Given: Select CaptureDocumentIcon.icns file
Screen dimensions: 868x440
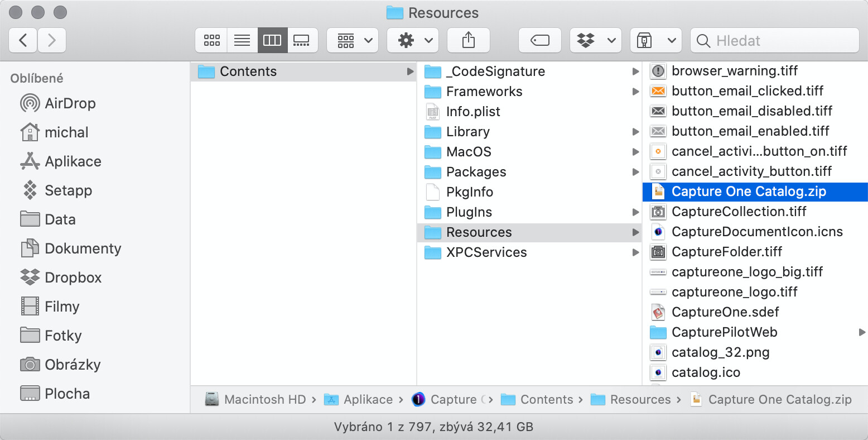Looking at the screenshot, I should point(755,232).
